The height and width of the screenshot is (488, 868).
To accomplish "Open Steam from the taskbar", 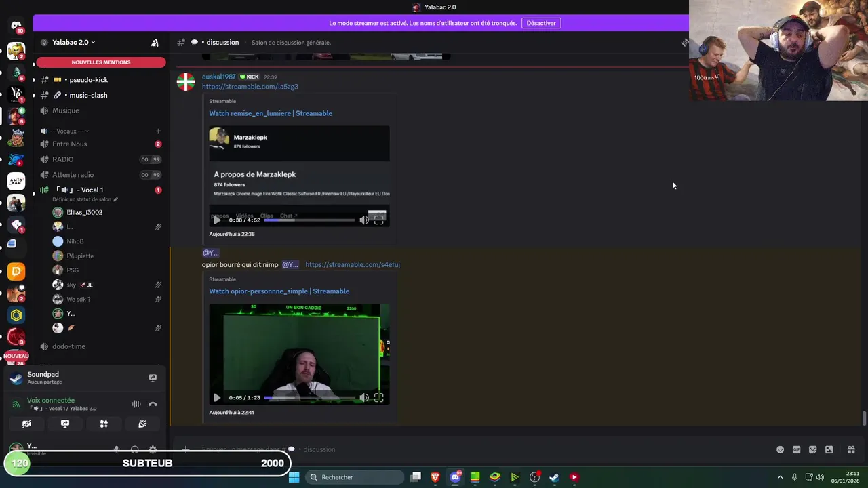I will pos(554,477).
